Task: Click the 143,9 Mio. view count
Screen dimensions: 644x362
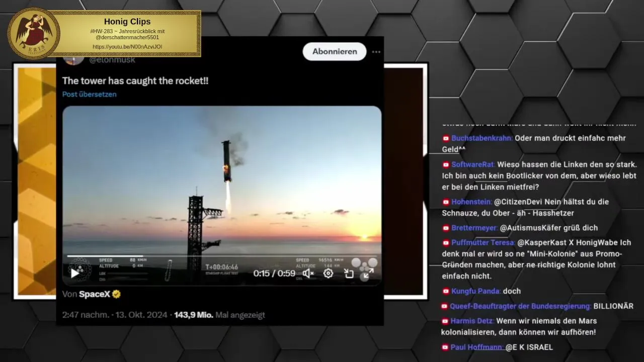Action: (x=193, y=315)
